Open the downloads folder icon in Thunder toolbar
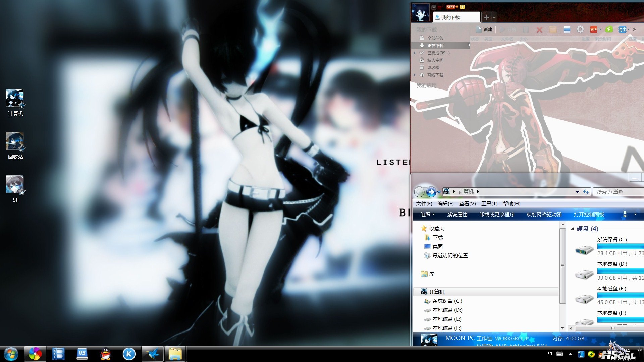 click(553, 30)
